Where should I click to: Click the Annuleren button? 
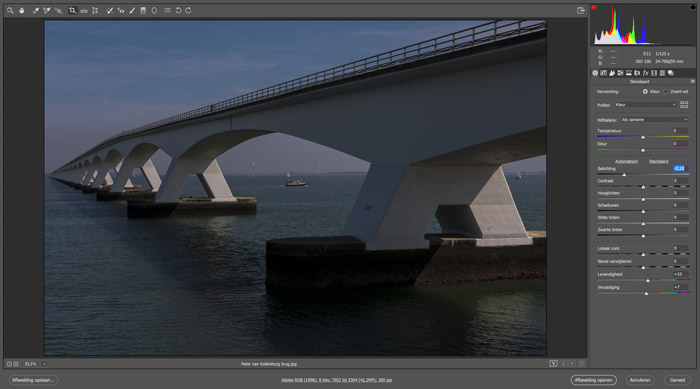[640, 380]
